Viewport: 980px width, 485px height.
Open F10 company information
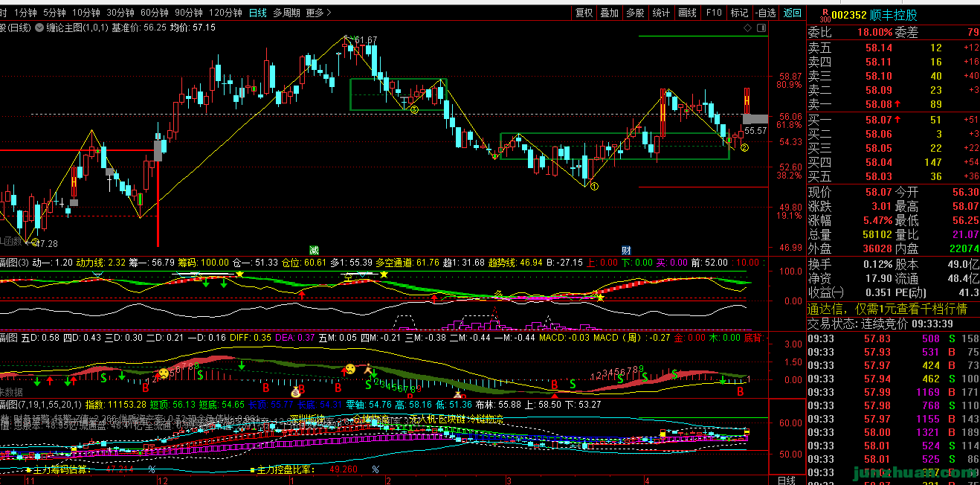coord(714,13)
